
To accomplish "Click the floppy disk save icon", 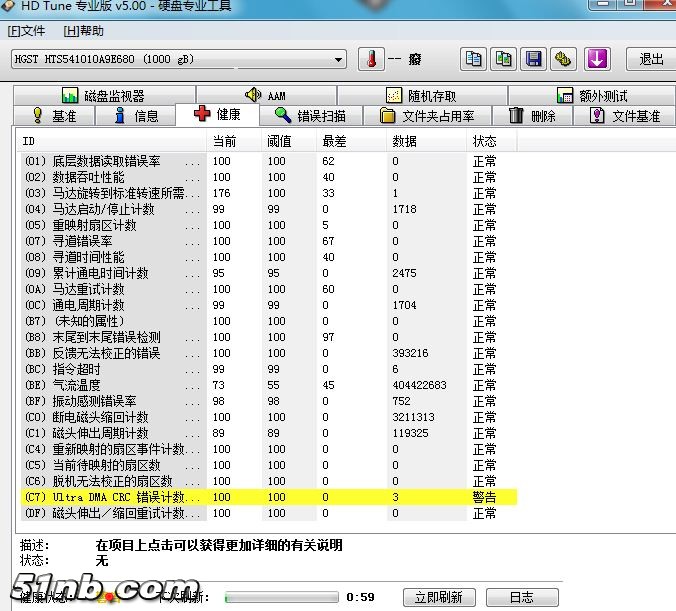I will pos(534,59).
